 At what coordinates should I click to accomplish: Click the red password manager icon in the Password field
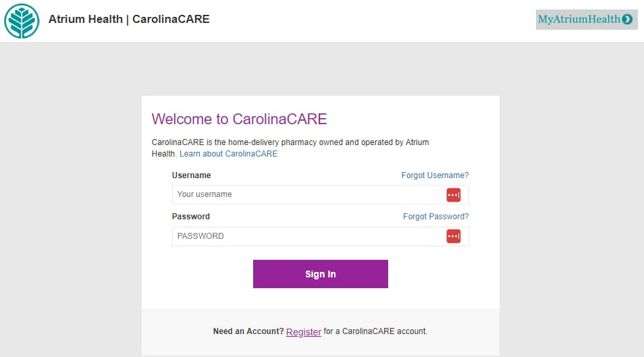pyautogui.click(x=454, y=236)
